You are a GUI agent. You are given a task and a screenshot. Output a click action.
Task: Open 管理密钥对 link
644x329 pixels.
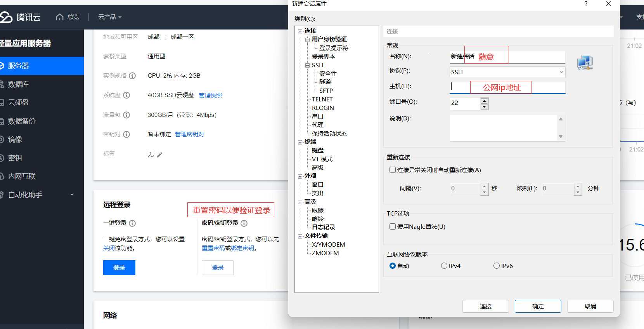(189, 134)
